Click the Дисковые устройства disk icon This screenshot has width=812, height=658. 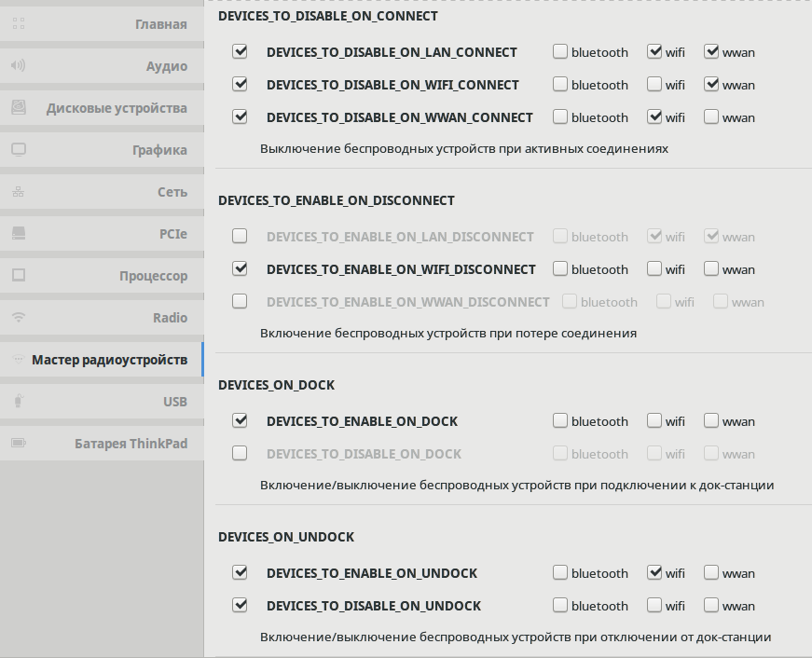[x=19, y=107]
